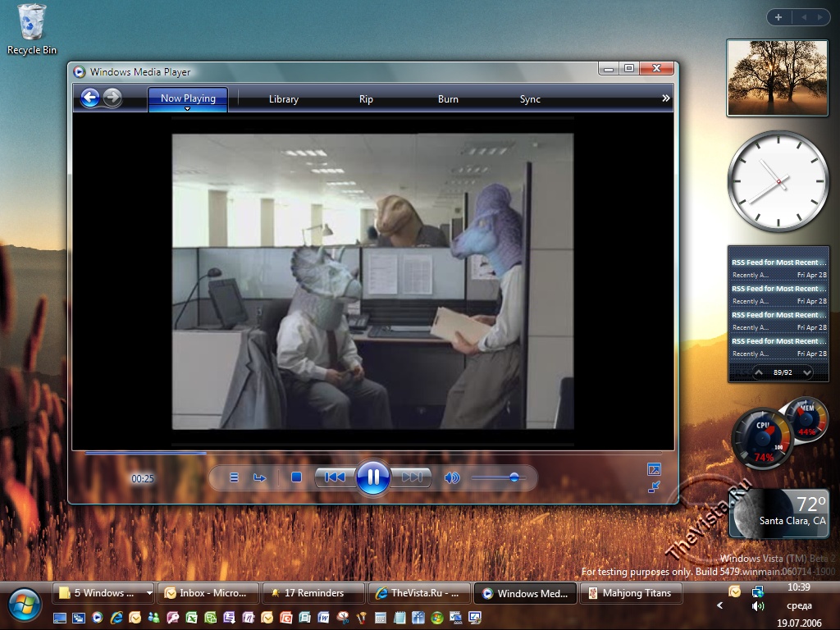Screen dimensions: 840x630
Task: Launch Media Player from quick launch
Action: coord(98,618)
